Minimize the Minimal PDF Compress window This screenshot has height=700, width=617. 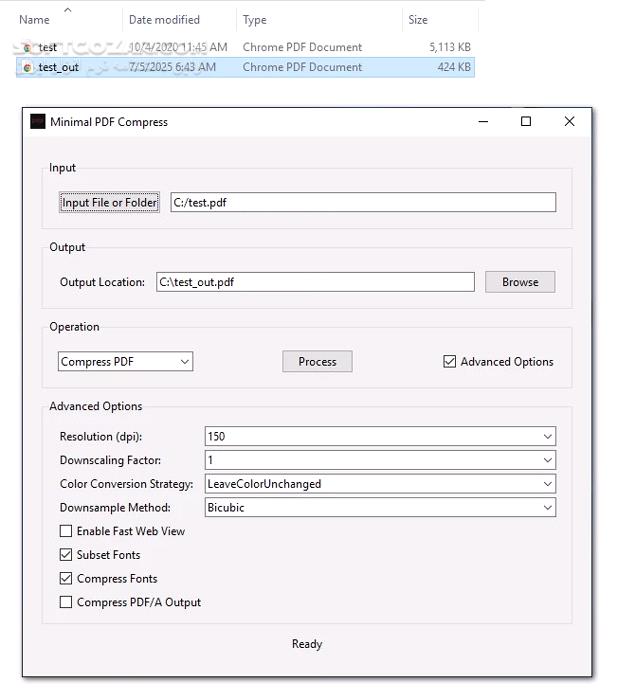point(482,122)
